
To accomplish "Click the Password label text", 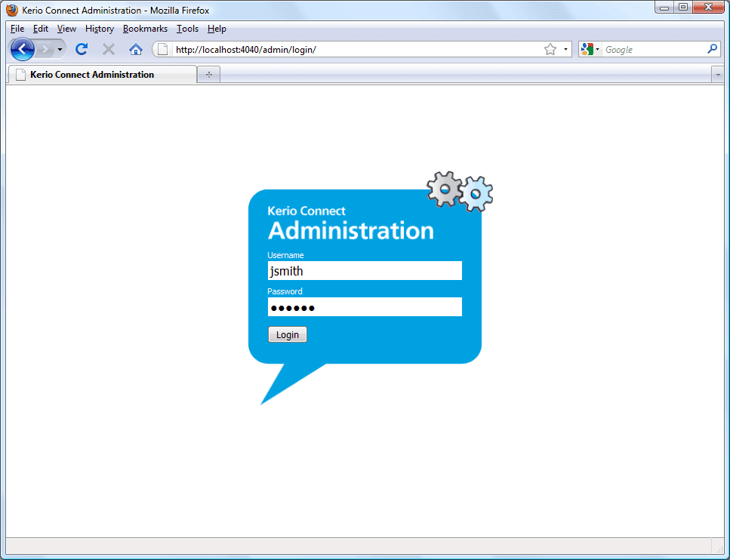I will (x=285, y=291).
